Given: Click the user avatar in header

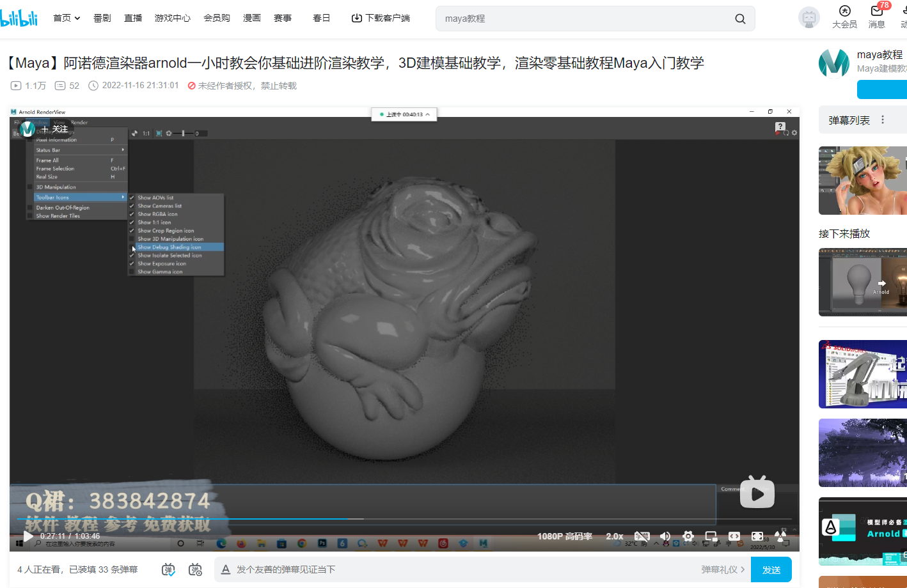Looking at the screenshot, I should [809, 18].
